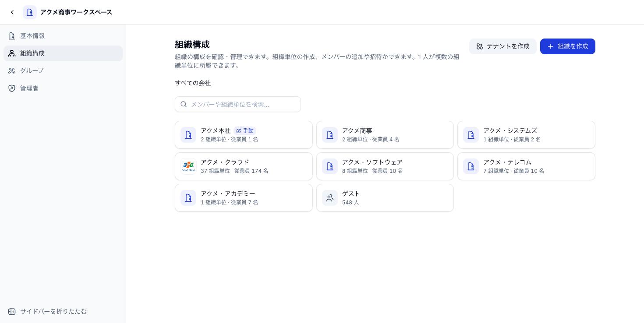Click サイドバーを折りたたむ
The width and height of the screenshot is (644, 323).
click(63, 312)
